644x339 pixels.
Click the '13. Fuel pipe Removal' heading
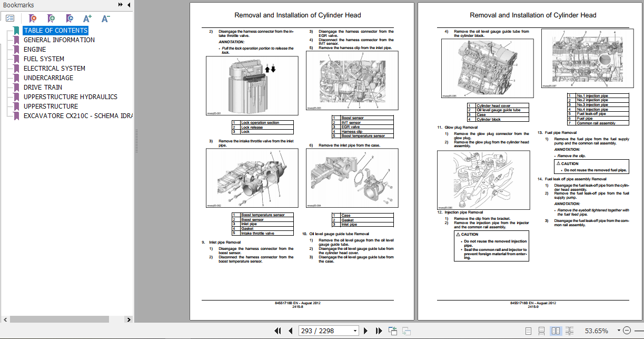pos(557,132)
